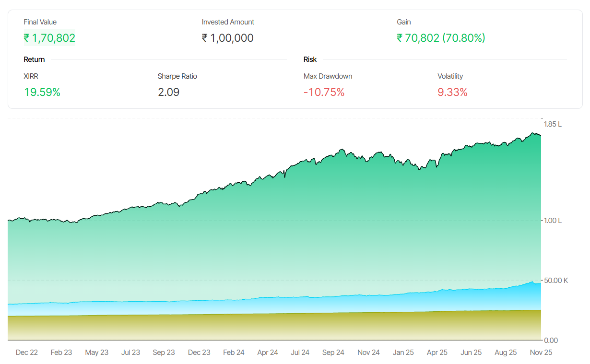Click the Dec 22 date on the x-axis
The height and width of the screenshot is (364, 590).
pos(27,352)
